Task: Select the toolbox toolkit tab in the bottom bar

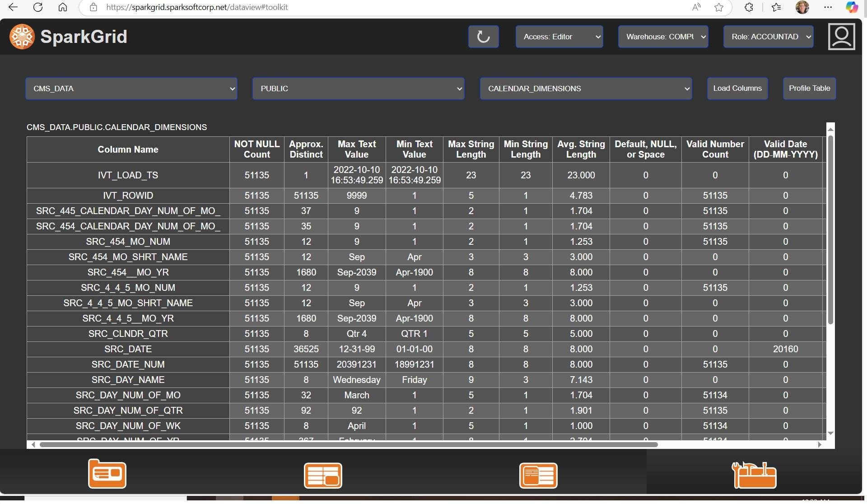Action: 754,475
